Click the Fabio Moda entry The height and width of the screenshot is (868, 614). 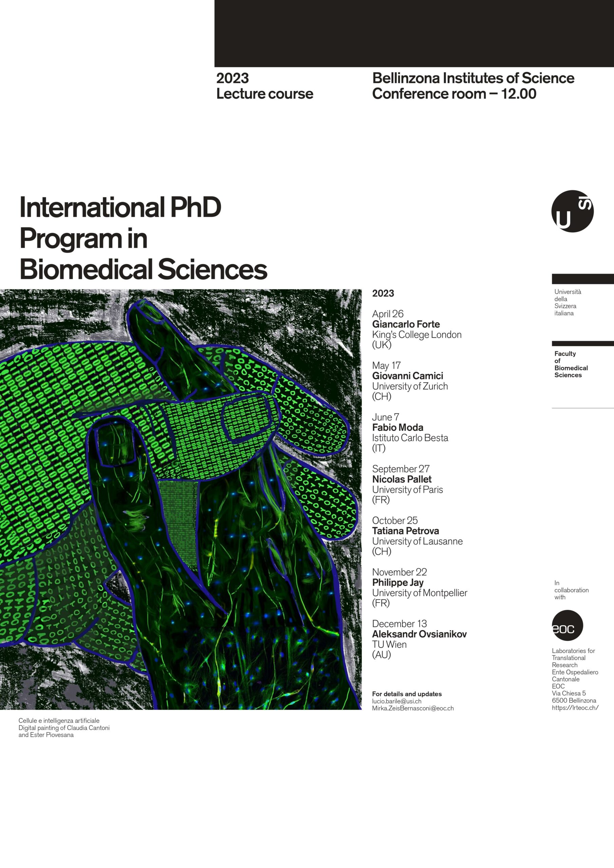(x=410, y=433)
